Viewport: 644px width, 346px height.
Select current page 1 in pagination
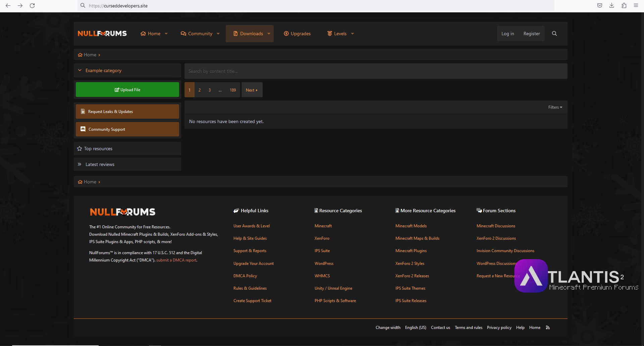point(190,90)
